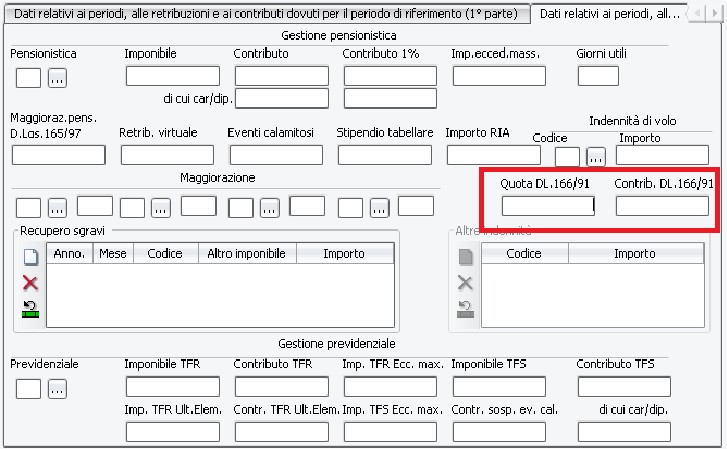This screenshot has width=727, height=449.
Task: Click the Codice column header in Altre indennità
Action: tap(524, 254)
